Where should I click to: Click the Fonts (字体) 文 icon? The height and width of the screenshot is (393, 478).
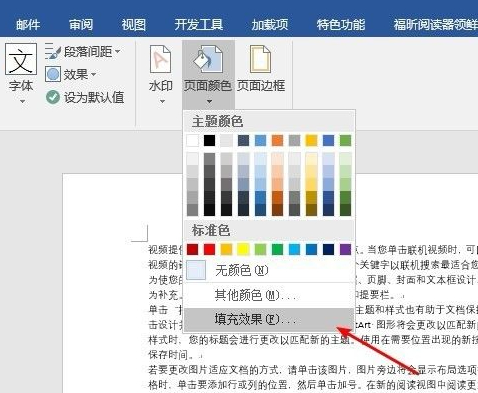tap(21, 59)
